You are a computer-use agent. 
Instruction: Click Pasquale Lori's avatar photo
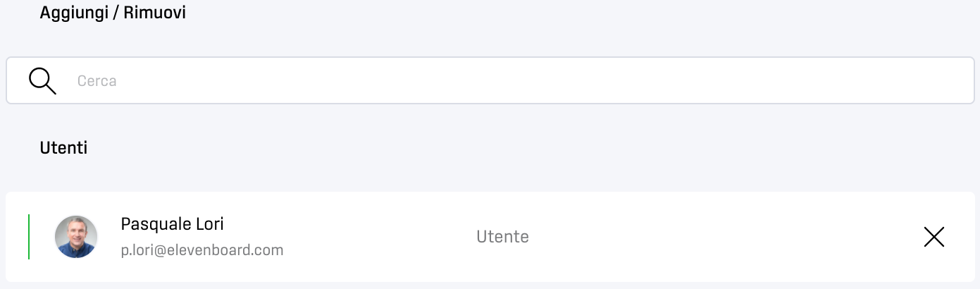(76, 237)
